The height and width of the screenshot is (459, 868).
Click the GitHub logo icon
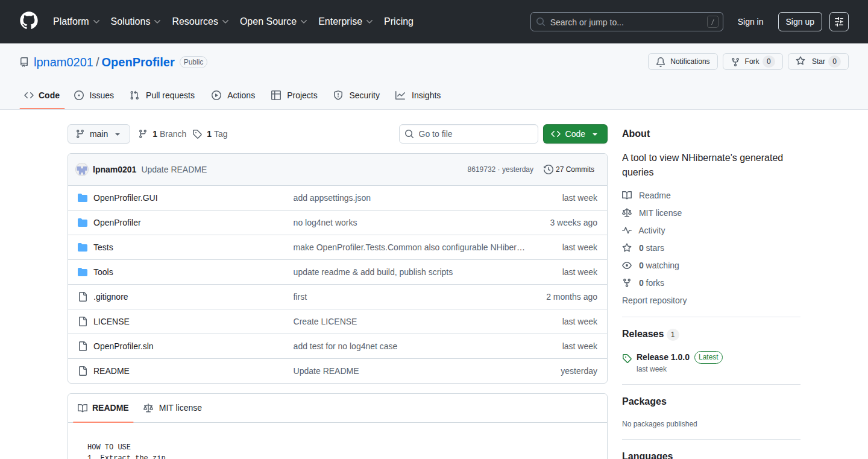pyautogui.click(x=29, y=21)
